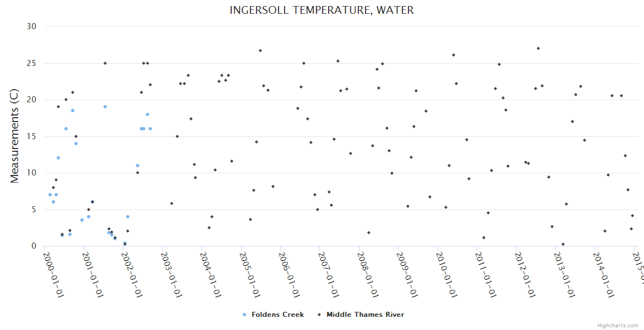Click the y-axis label 25
This screenshot has width=644, height=330.
(x=31, y=63)
